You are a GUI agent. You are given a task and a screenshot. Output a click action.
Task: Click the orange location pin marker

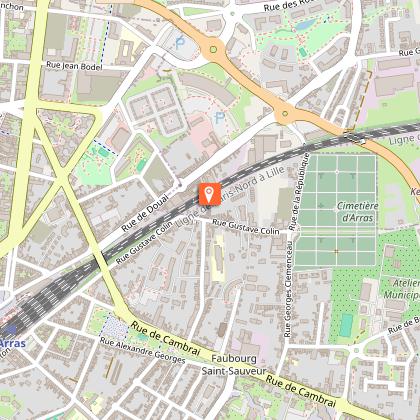pyautogui.click(x=210, y=194)
